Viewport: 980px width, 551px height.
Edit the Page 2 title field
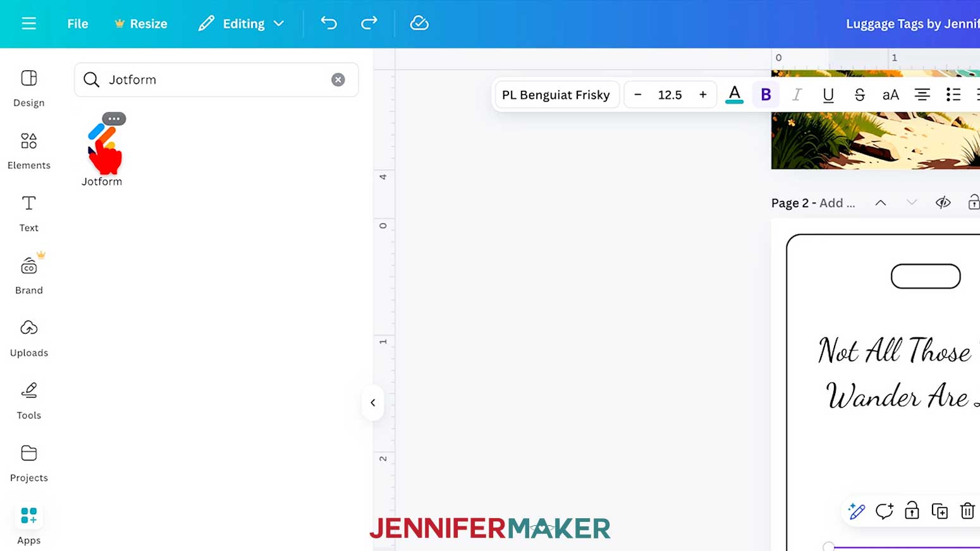pyautogui.click(x=837, y=203)
